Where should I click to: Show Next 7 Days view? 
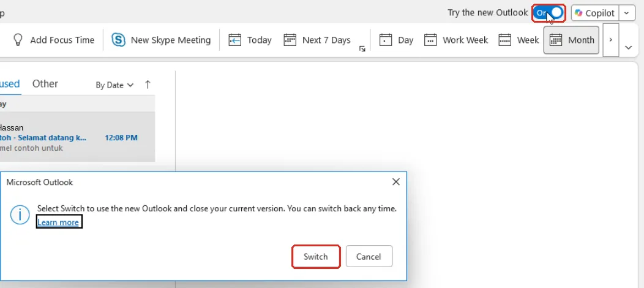(317, 40)
